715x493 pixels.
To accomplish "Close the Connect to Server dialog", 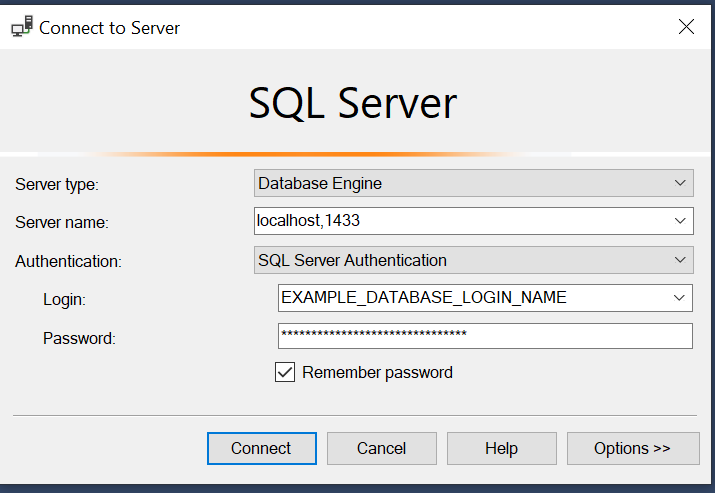I will [686, 27].
